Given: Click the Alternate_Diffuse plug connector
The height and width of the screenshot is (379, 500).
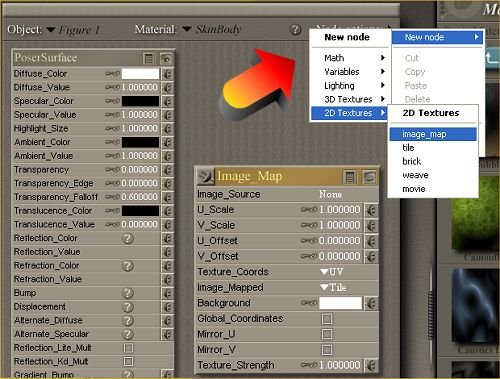Looking at the screenshot, I should coord(167,320).
